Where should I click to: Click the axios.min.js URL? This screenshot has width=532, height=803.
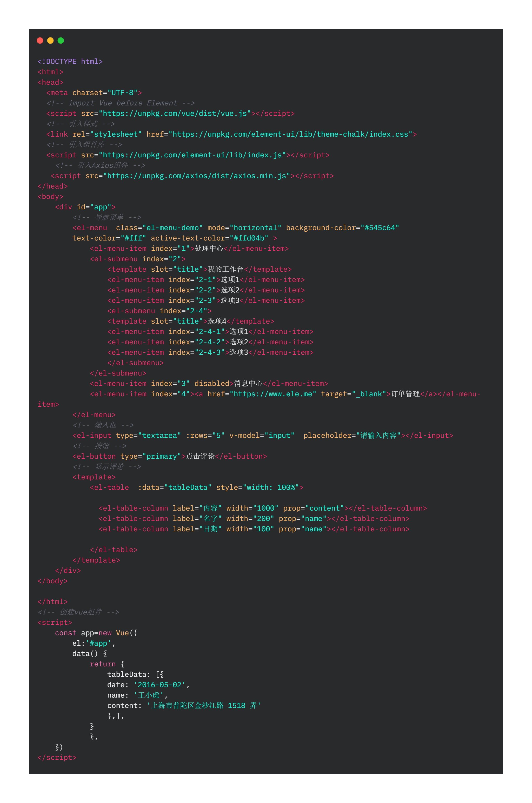[196, 176]
